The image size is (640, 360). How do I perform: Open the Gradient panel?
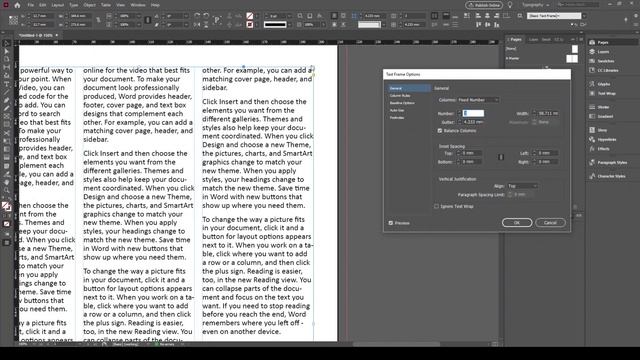coord(604,116)
